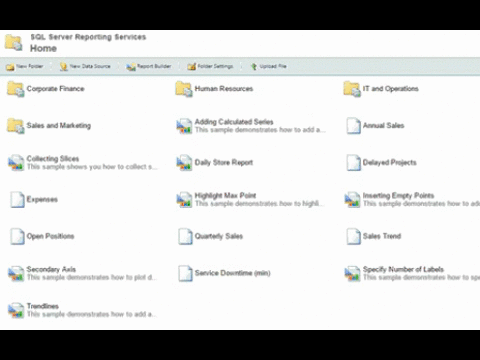The width and height of the screenshot is (480, 360).
Task: Click the Folder Settings toolbar label
Action: [x=215, y=66]
